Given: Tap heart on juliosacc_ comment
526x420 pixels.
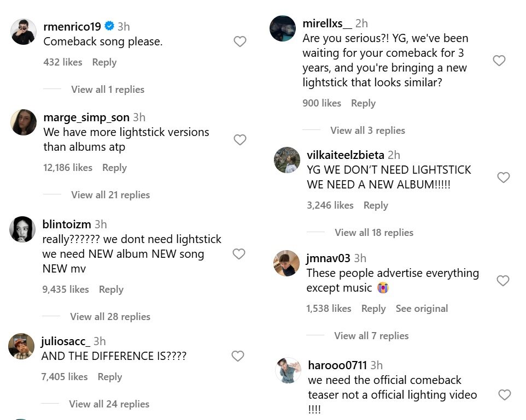Looking at the screenshot, I should point(238,356).
